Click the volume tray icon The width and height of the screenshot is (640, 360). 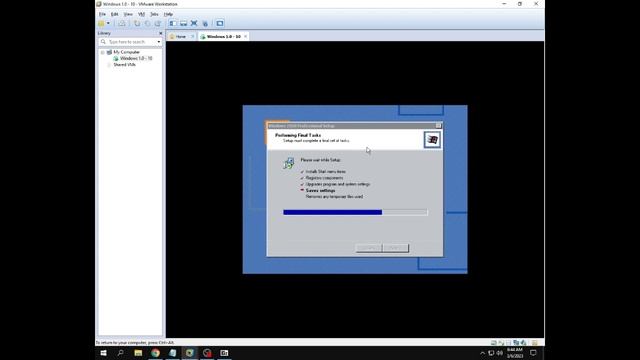pyautogui.click(x=500, y=353)
